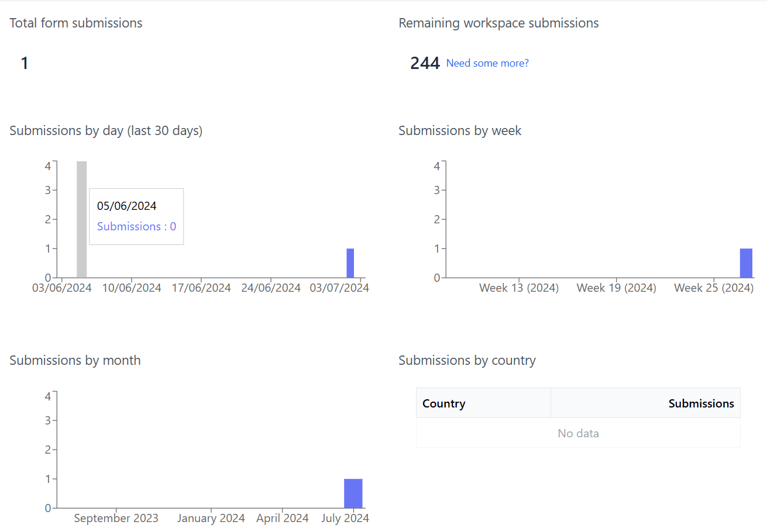Select the gray highlighted bar for 05/06/2024
Screen dimensions: 767x532
click(82, 219)
